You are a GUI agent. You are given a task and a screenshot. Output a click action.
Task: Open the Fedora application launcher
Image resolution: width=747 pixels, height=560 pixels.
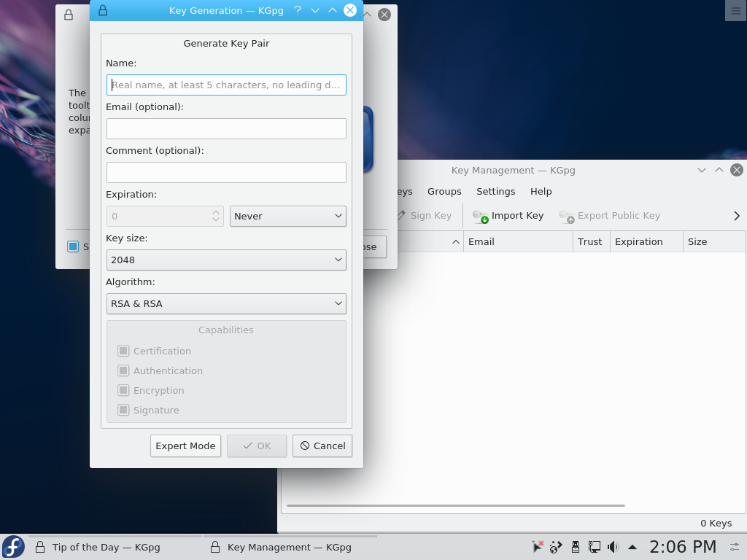[x=13, y=547]
